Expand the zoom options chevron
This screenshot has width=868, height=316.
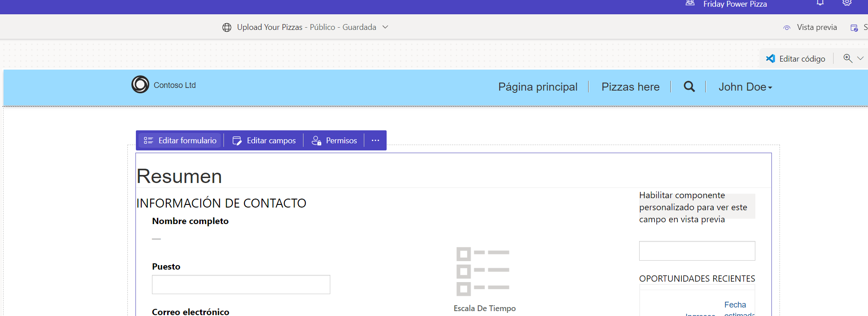860,58
